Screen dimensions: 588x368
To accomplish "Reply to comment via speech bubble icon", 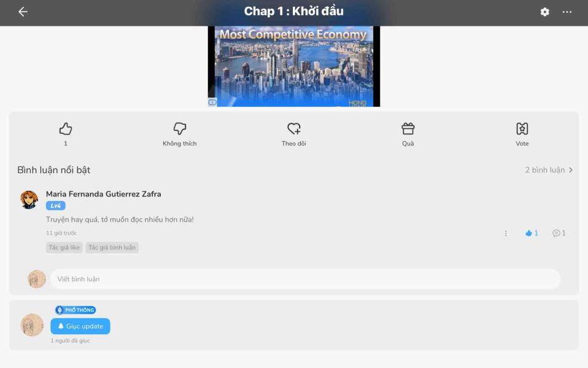I will point(559,233).
